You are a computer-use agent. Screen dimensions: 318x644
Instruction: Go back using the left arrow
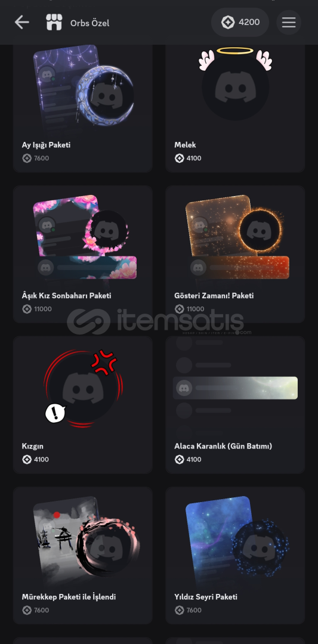pos(21,23)
